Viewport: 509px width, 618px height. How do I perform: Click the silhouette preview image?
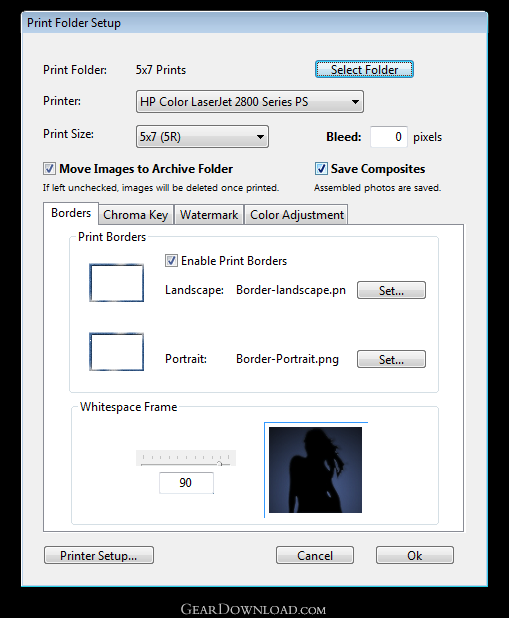tap(315, 470)
